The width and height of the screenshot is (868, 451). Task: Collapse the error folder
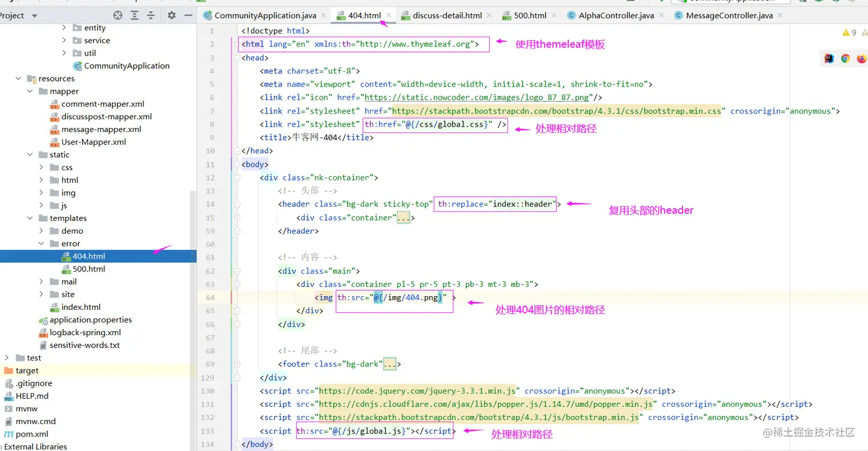41,243
